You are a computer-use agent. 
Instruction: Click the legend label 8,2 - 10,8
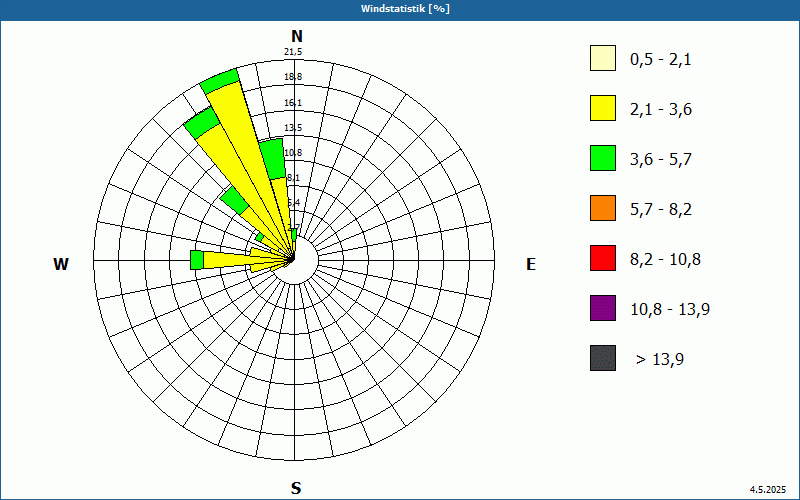tap(665, 260)
